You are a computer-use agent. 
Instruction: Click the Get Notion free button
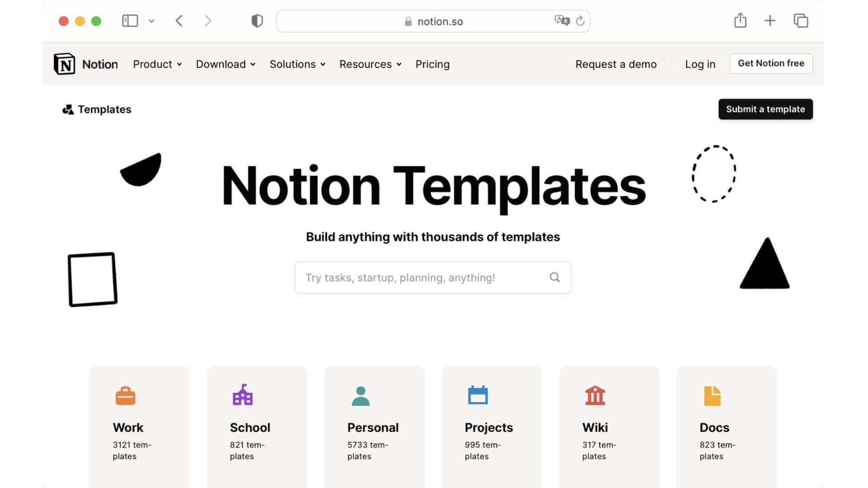771,63
